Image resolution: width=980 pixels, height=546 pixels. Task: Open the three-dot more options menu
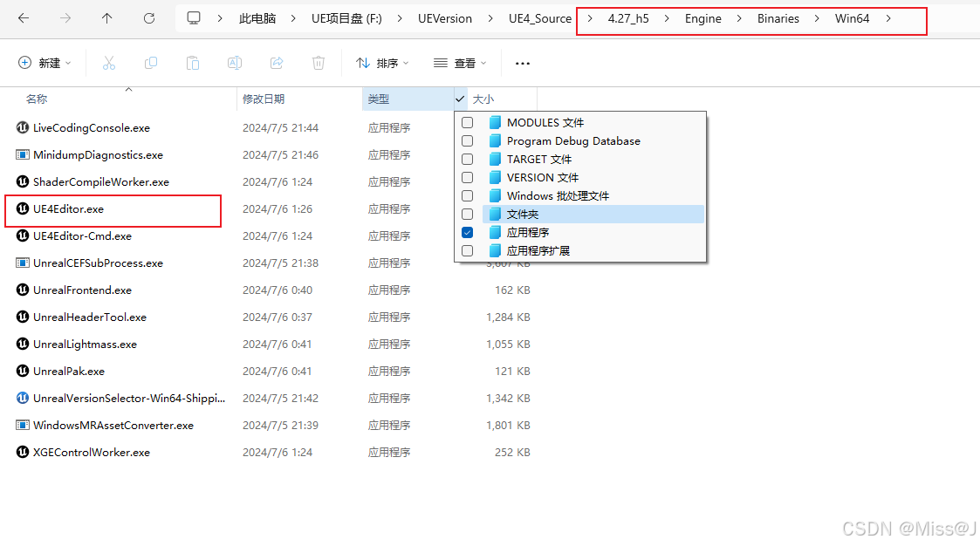[523, 63]
